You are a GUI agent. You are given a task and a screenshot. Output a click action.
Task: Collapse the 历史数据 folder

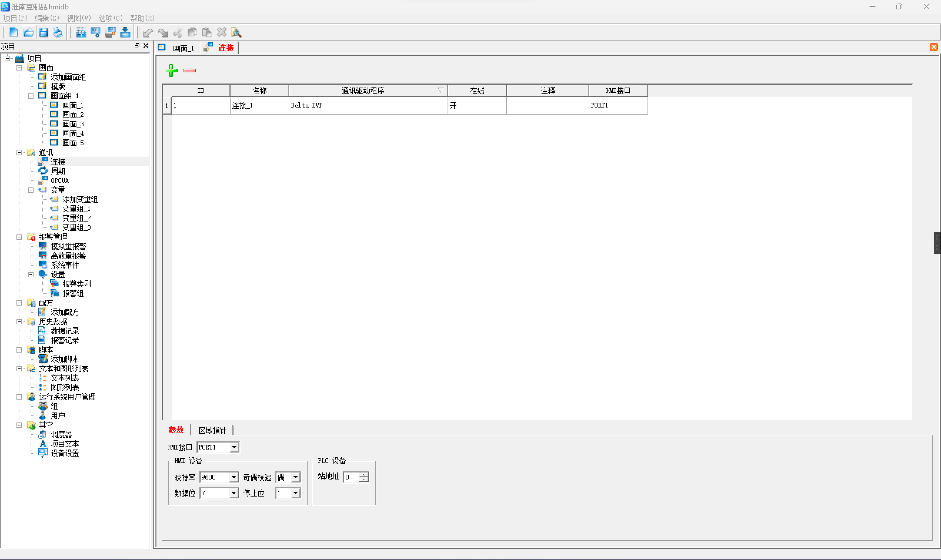click(19, 321)
